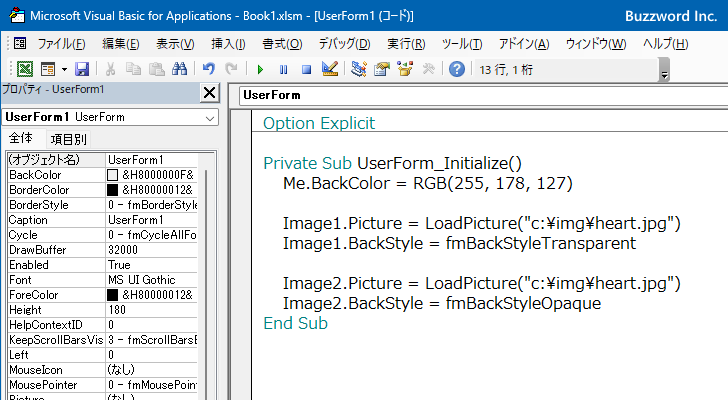Switch to the 全体 tab

click(x=21, y=138)
